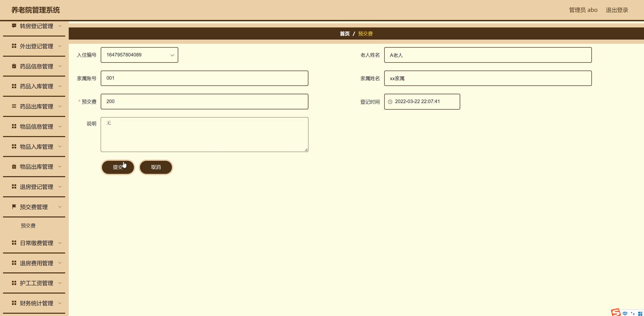Collapse the 预交费管理 menu chevron

click(x=60, y=207)
